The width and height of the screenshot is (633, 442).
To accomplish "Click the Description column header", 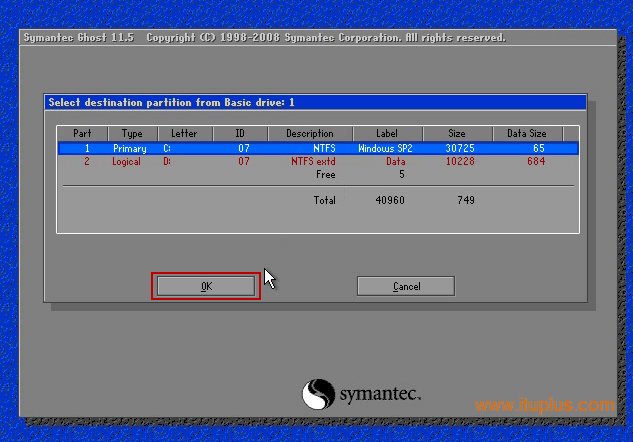I will tap(310, 134).
